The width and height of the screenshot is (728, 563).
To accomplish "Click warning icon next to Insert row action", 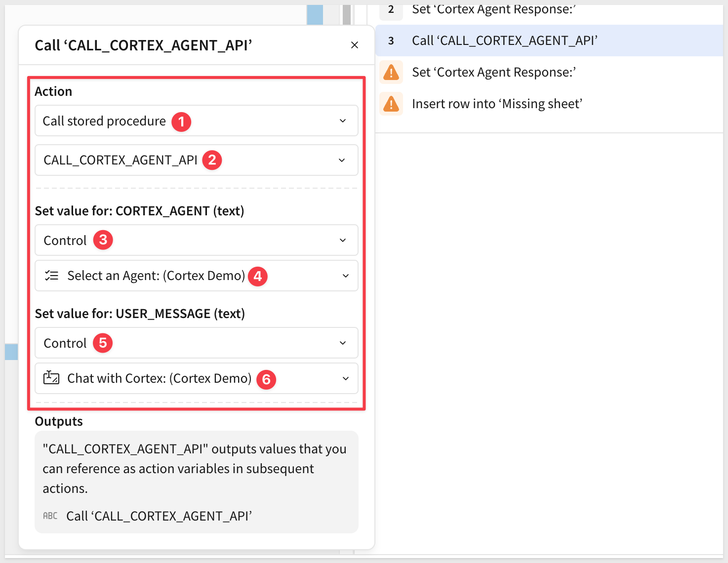I will pyautogui.click(x=391, y=104).
